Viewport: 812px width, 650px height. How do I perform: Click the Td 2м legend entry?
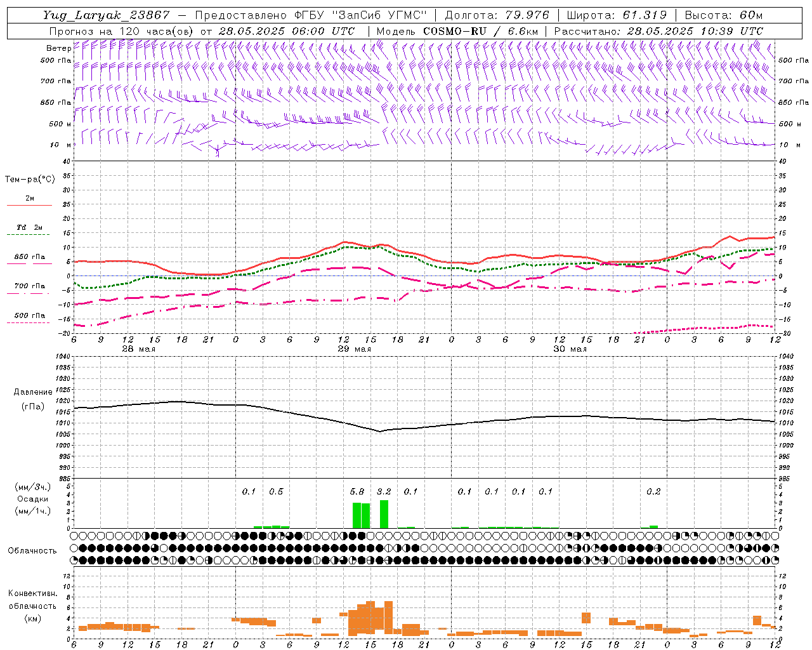29,227
